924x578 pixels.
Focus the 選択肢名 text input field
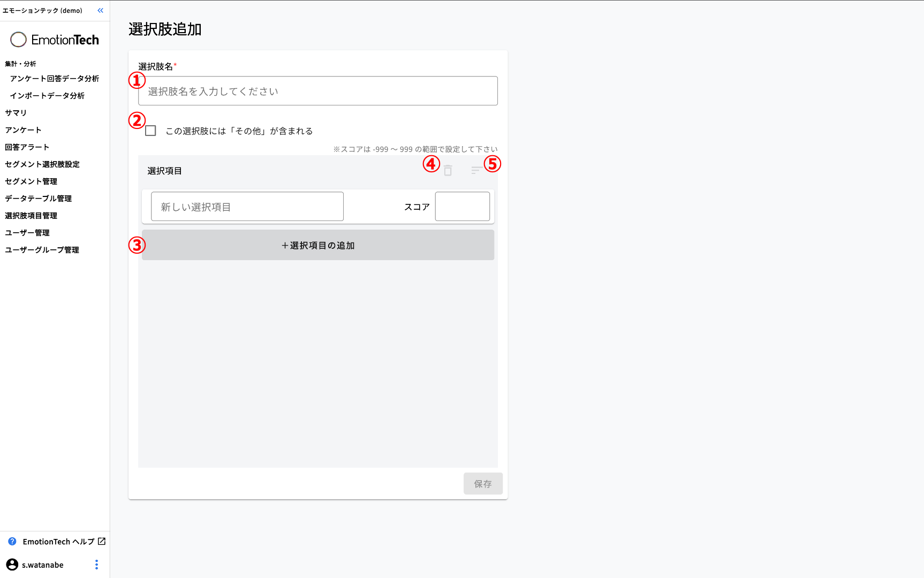pos(317,92)
